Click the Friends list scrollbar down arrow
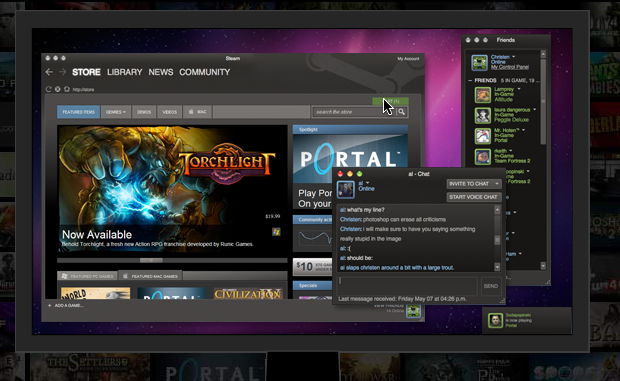The height and width of the screenshot is (381, 620). coord(543,266)
